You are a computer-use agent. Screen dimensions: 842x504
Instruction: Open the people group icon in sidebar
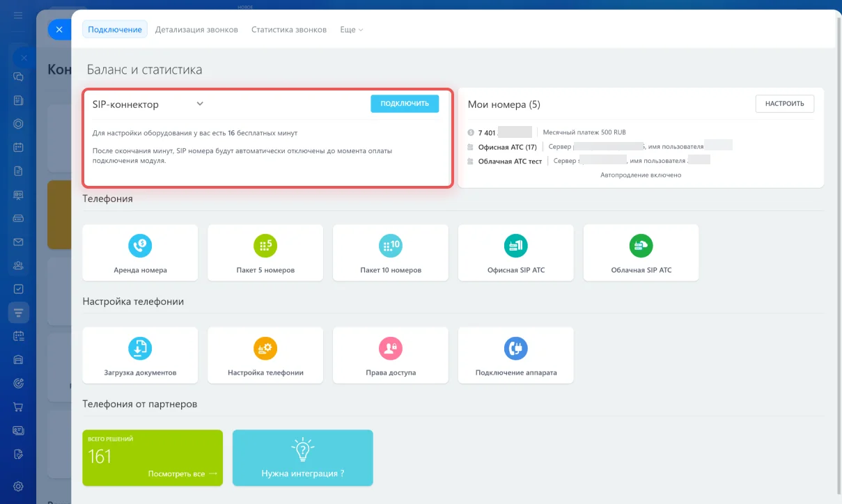coord(19,265)
